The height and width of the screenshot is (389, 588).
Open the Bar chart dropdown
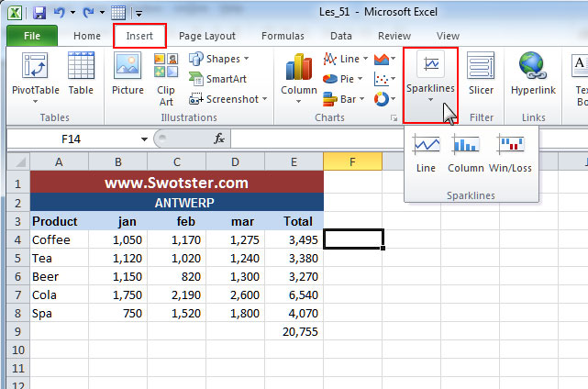(x=343, y=99)
